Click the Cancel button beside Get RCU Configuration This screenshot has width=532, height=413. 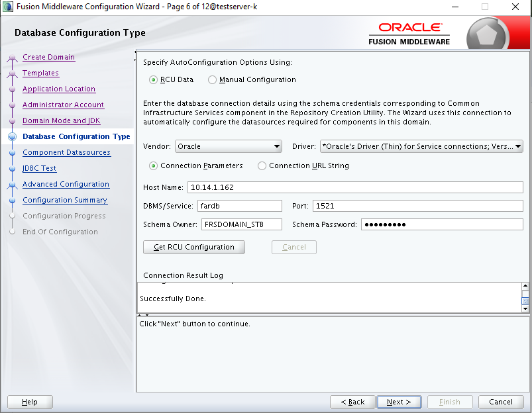(294, 247)
